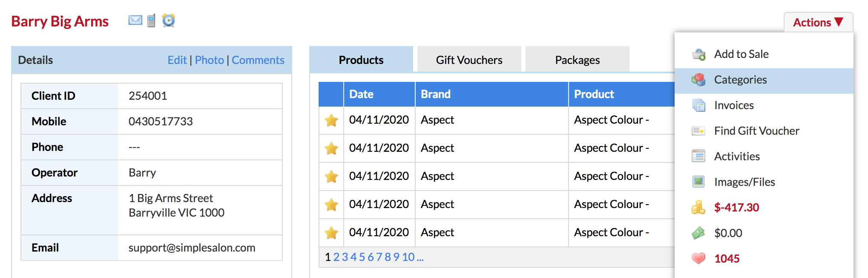Image resolution: width=868 pixels, height=278 pixels.
Task: Click the $-417.30 account balance
Action: [x=736, y=208]
